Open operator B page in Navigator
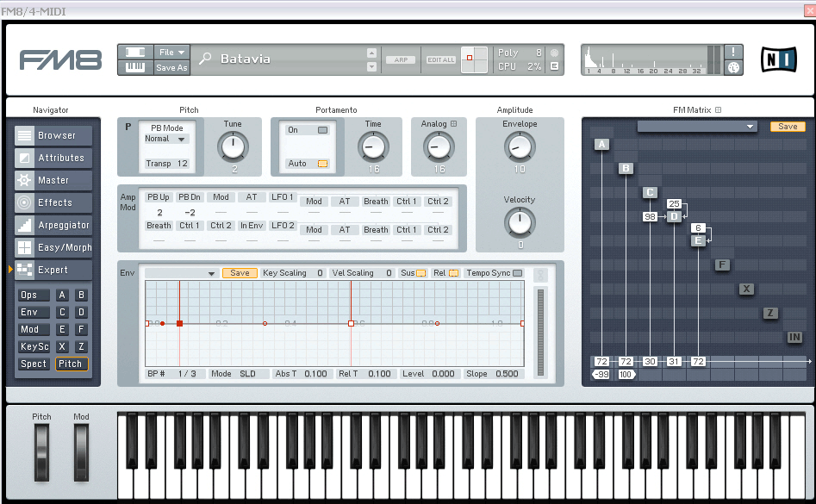This screenshot has width=816, height=504. pyautogui.click(x=81, y=296)
